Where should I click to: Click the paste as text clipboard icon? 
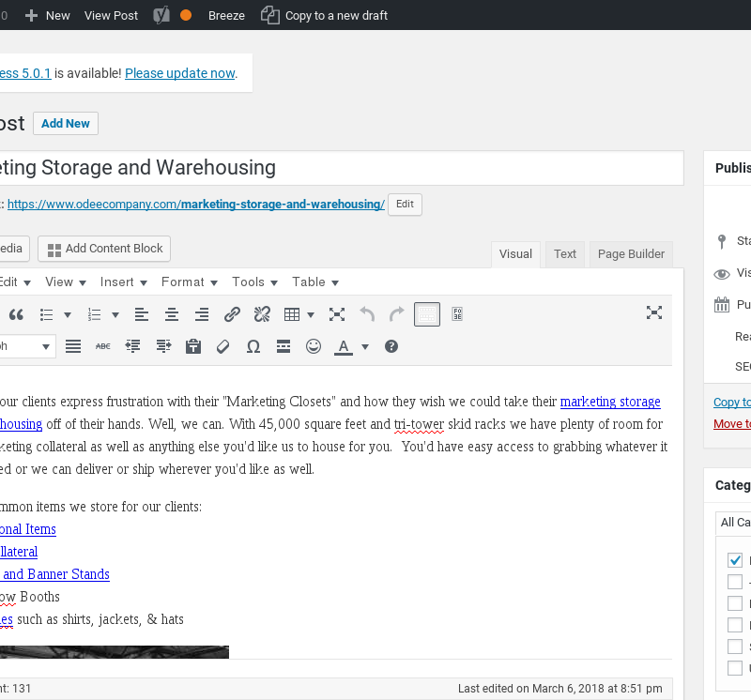coord(193,346)
